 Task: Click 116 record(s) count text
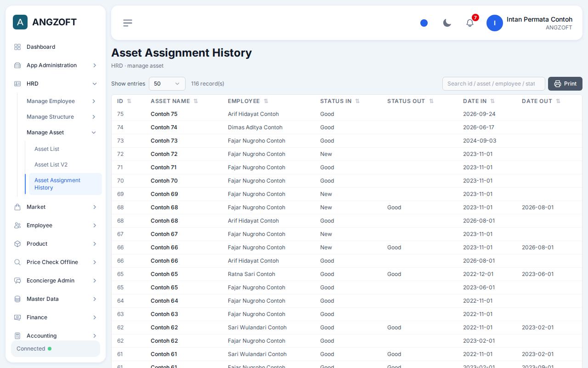(x=208, y=84)
